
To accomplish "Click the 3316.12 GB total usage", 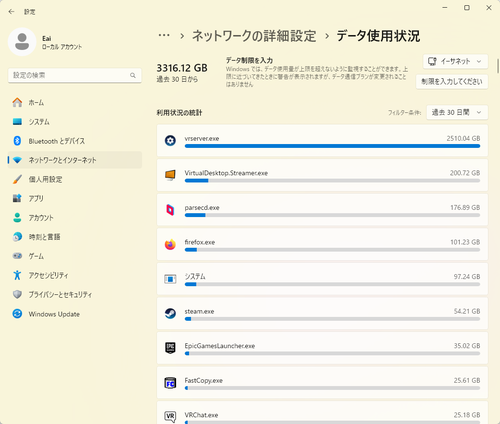I will 182,68.
